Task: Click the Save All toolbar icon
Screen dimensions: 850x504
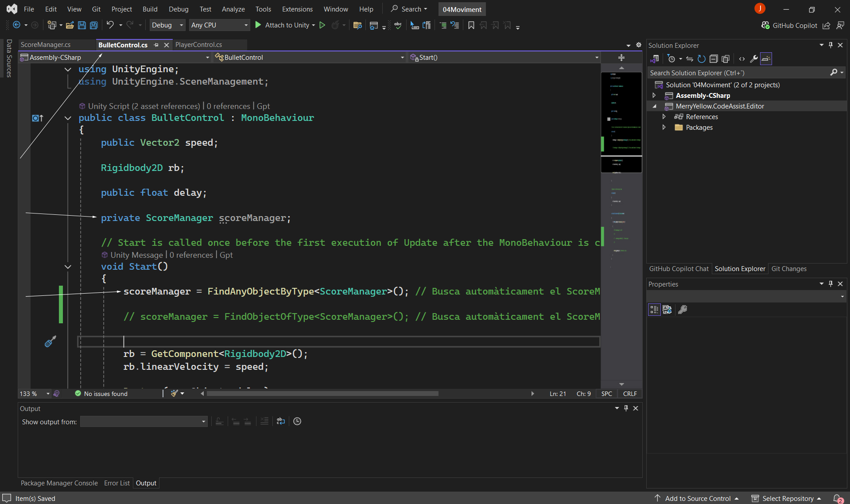Action: coord(94,25)
